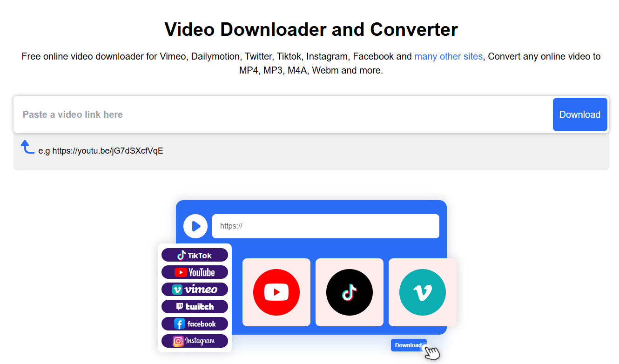Click the small Download button in the illustration
Screen dimensions: 619x364
pyautogui.click(x=408, y=345)
